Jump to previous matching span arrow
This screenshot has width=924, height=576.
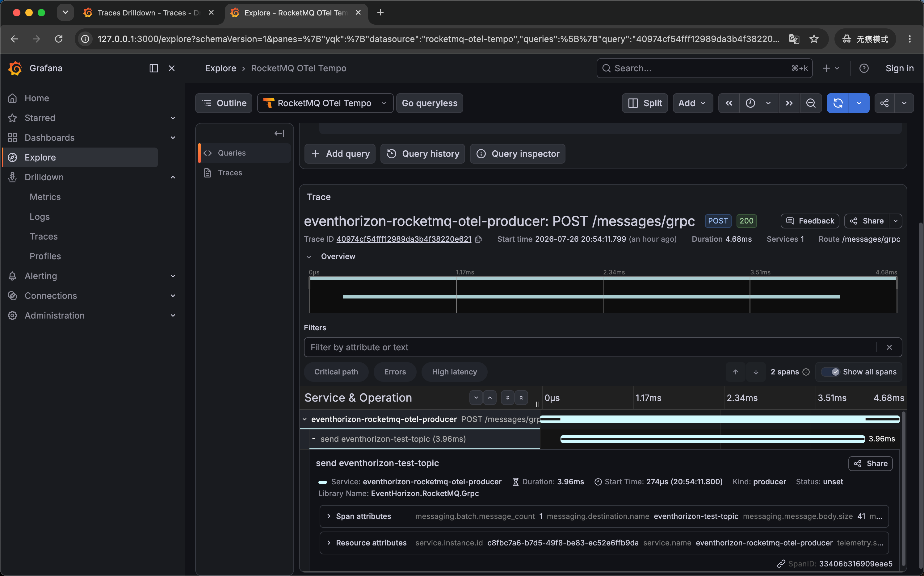coord(736,372)
